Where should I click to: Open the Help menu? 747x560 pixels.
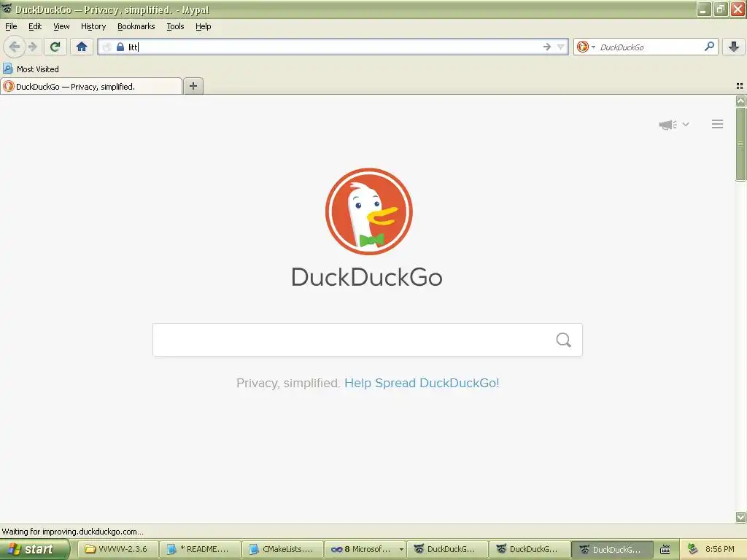coord(204,26)
